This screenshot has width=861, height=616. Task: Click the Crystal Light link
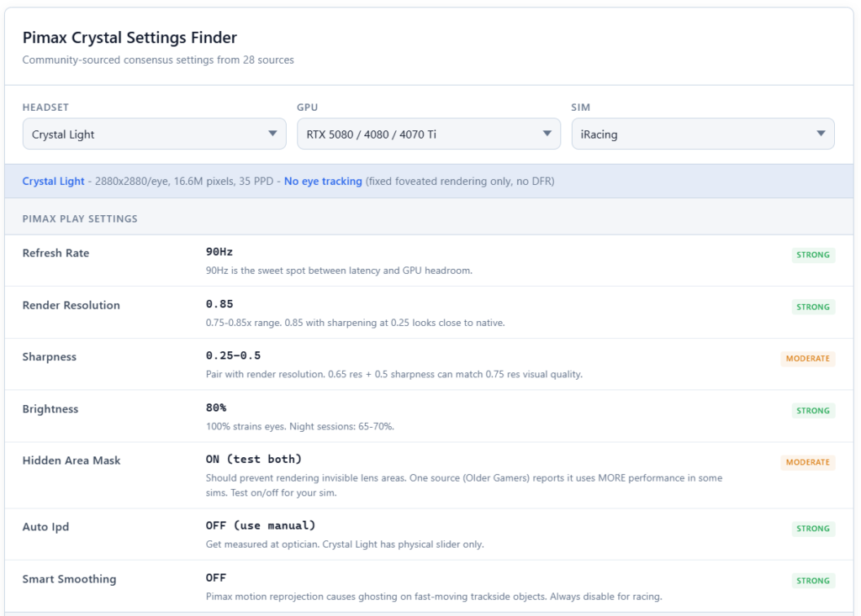(54, 181)
